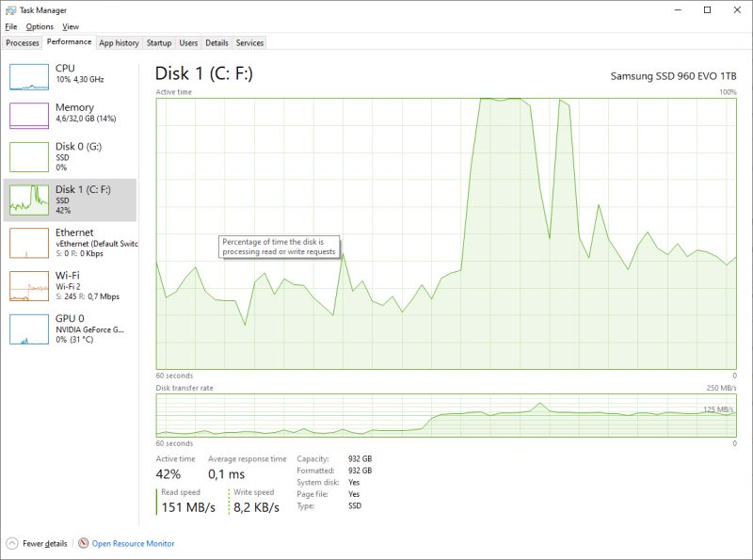
Task: Open the App history tab
Action: pyautogui.click(x=119, y=42)
